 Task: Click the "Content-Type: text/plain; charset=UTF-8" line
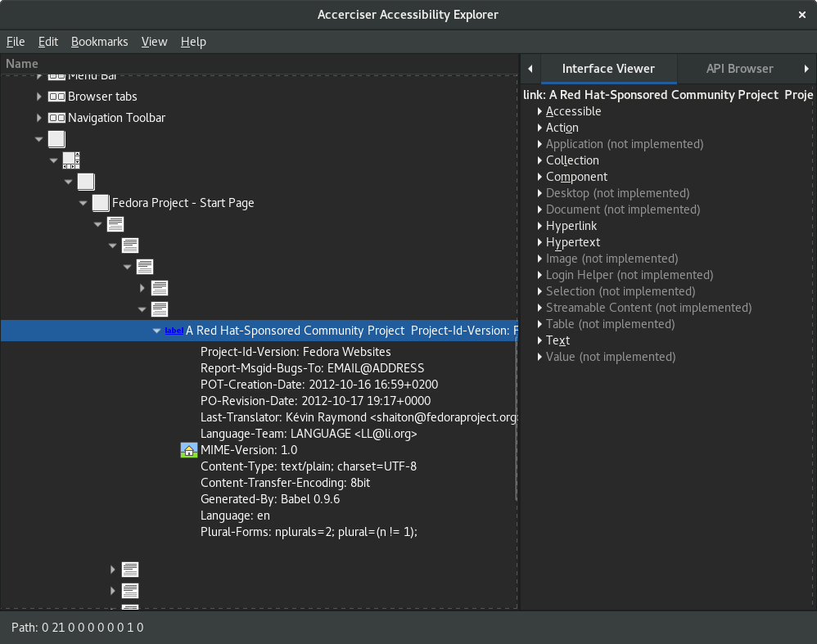[309, 466]
